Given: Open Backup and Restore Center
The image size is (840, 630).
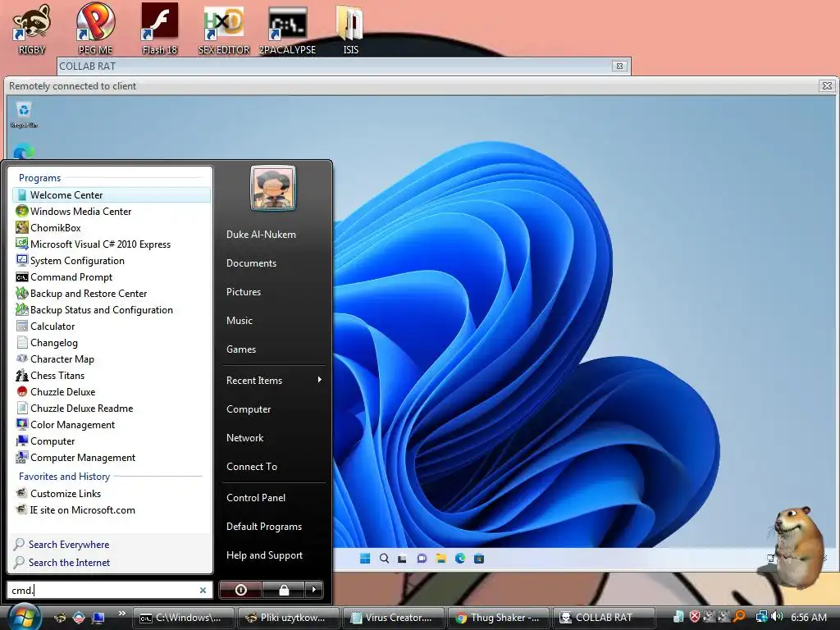Looking at the screenshot, I should (112, 294).
